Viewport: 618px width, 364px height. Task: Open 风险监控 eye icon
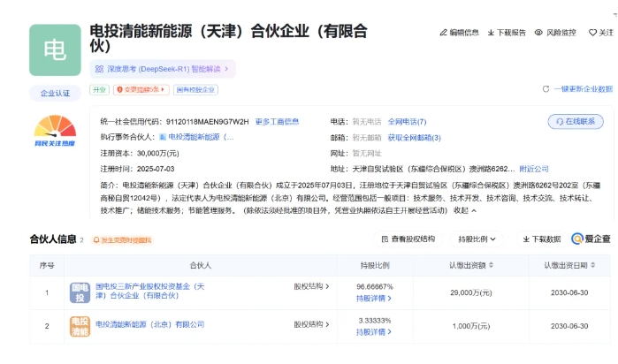tap(538, 33)
